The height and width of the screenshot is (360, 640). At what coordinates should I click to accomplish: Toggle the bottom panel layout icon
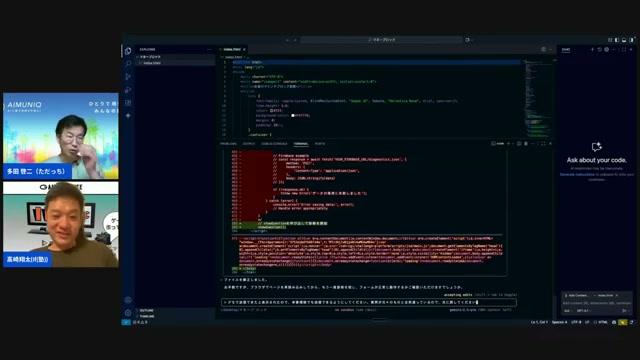(624, 40)
